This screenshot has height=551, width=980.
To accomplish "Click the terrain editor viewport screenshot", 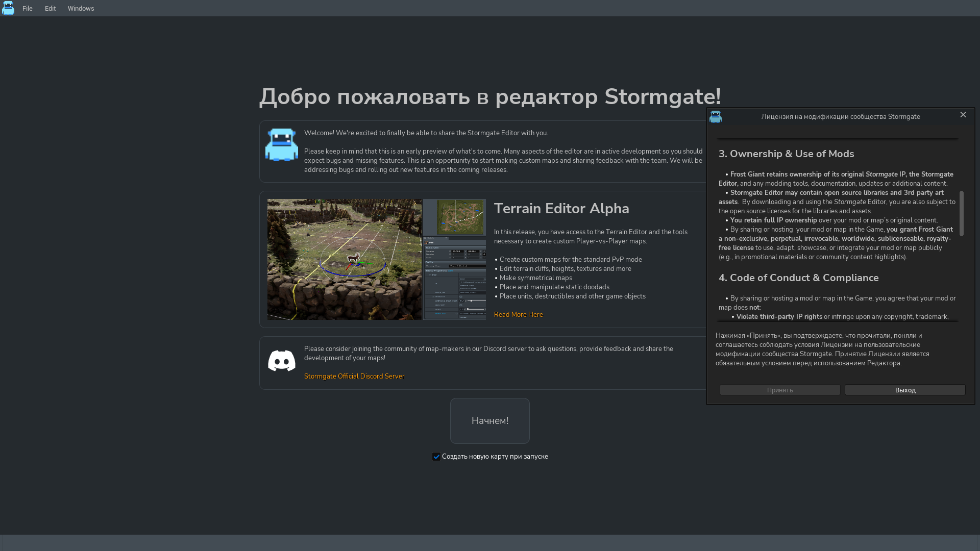I will (344, 259).
